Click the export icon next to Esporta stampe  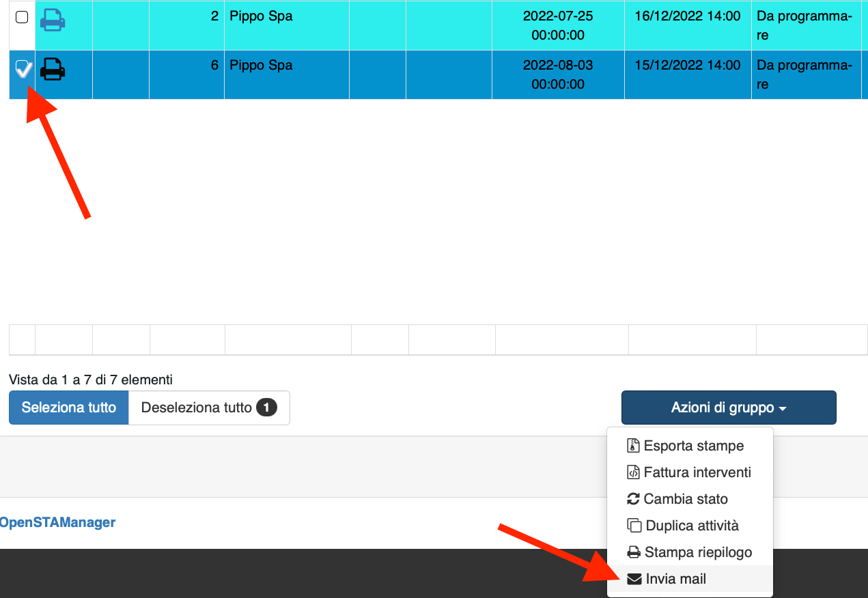pyautogui.click(x=633, y=445)
